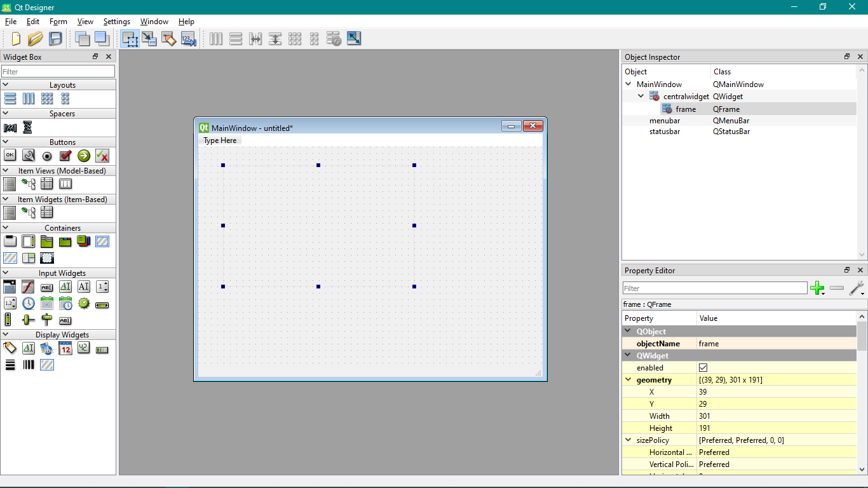Select the Frame container icon

(102, 241)
